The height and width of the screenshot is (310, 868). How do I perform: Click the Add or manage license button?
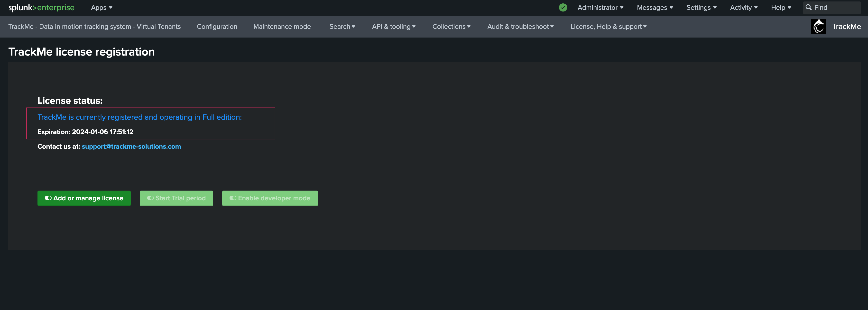pos(84,198)
